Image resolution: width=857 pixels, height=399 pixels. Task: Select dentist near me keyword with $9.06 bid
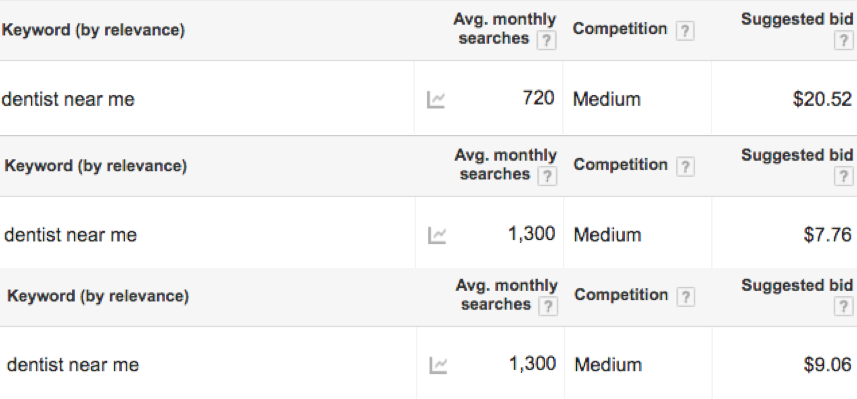pos(72,365)
